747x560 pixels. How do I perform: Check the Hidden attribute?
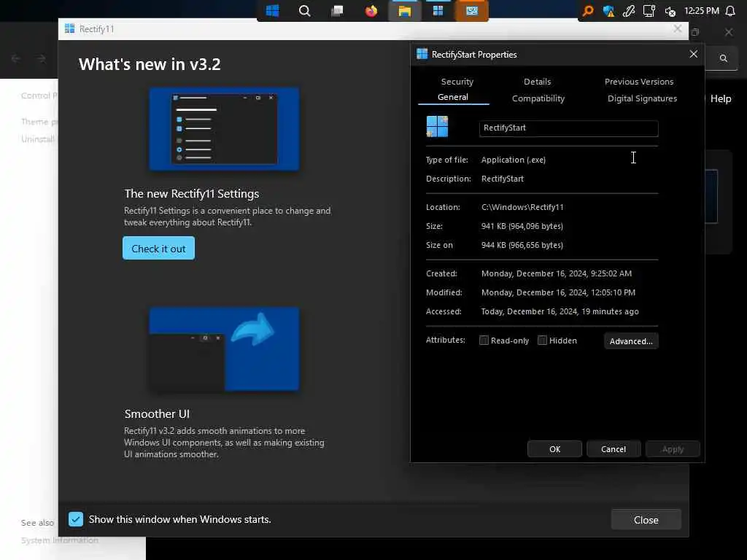pyautogui.click(x=542, y=340)
